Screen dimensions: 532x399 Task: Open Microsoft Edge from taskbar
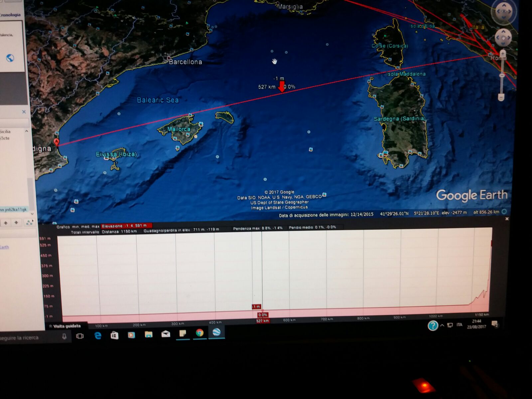point(98,335)
